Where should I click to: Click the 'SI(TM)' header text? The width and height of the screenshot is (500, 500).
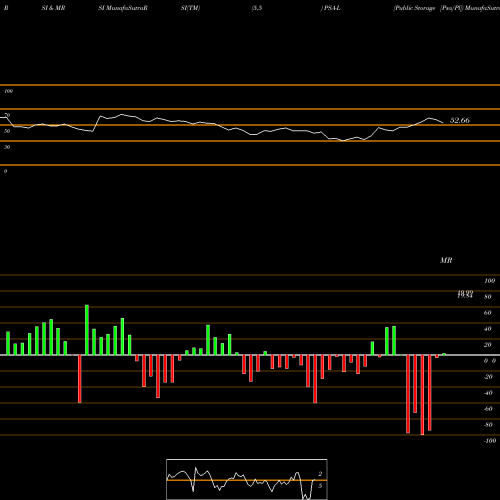coord(190,8)
